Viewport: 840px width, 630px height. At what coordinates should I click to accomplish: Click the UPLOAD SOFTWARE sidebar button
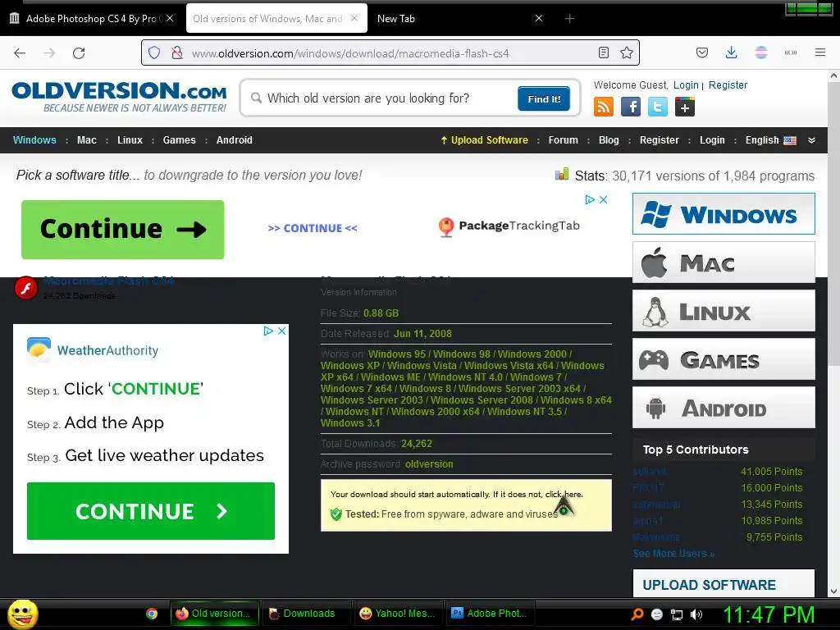pyautogui.click(x=724, y=583)
